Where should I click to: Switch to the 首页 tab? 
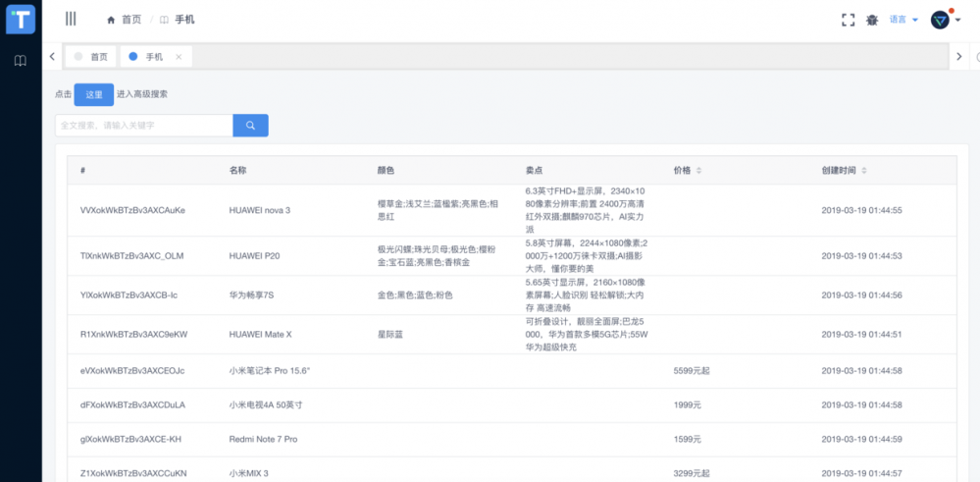(90, 56)
